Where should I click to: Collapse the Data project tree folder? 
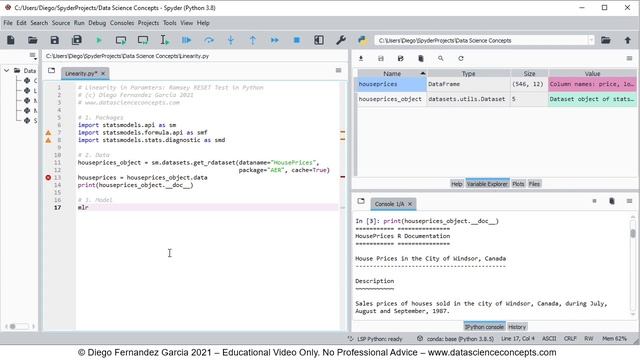pyautogui.click(x=7, y=71)
